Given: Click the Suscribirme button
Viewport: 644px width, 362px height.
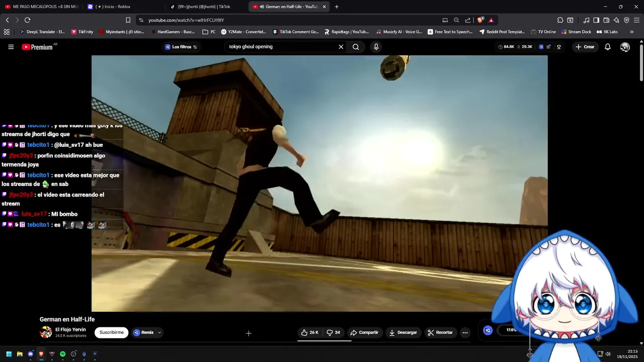Looking at the screenshot, I should click(111, 332).
